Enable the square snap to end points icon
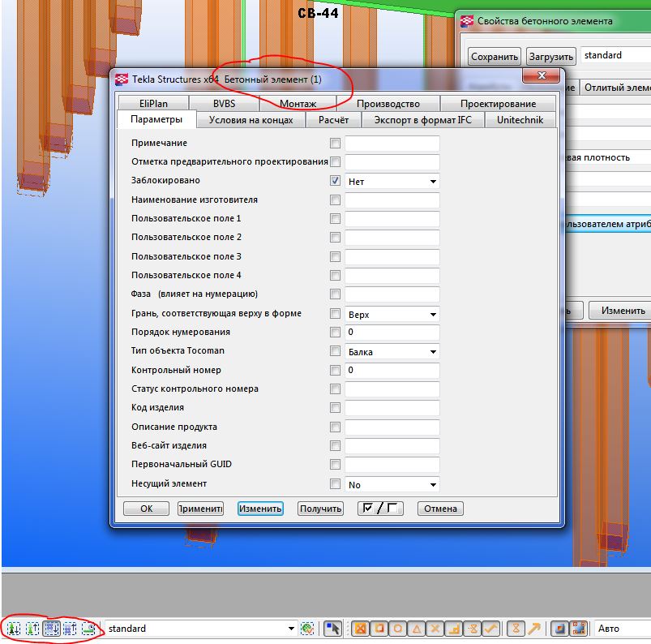 pos(379,629)
